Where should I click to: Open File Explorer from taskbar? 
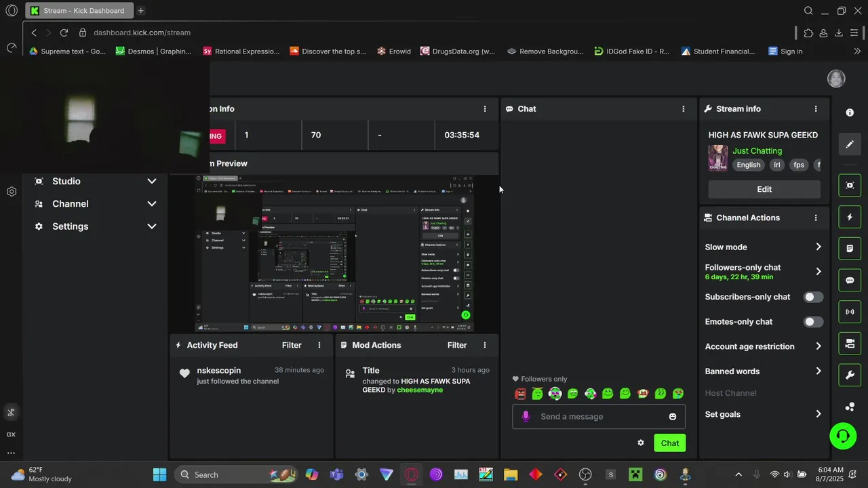[511, 474]
